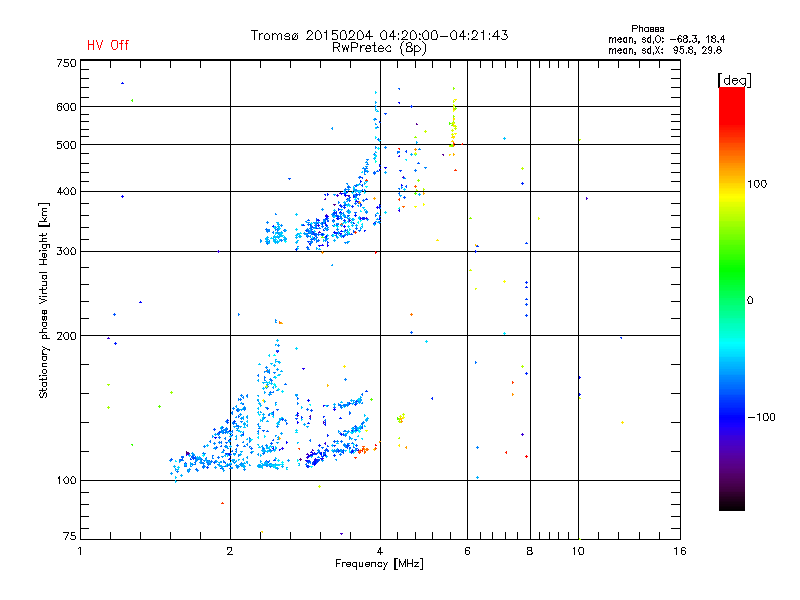Click the y-axis tick label '600'
This screenshot has height=600, width=800.
tap(66, 107)
